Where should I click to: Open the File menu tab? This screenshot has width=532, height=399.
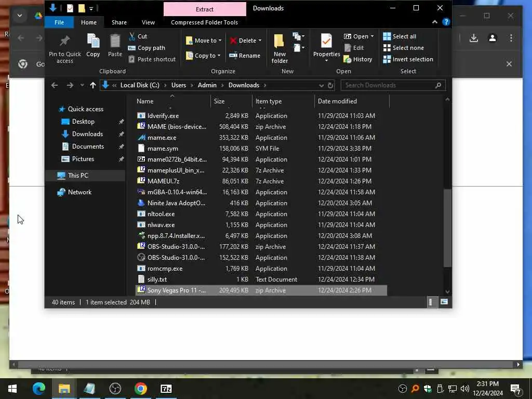tap(59, 22)
